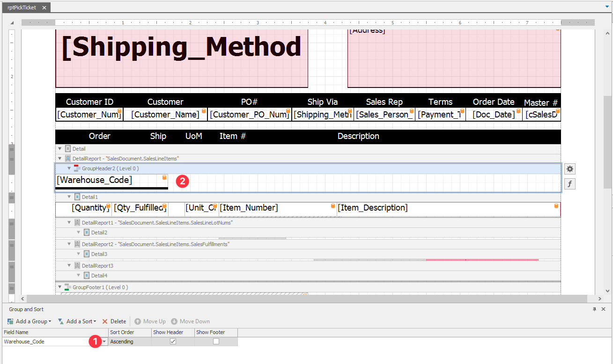This screenshot has width=613, height=364.
Task: Toggle the Group and Sort panel pin
Action: tap(594, 309)
